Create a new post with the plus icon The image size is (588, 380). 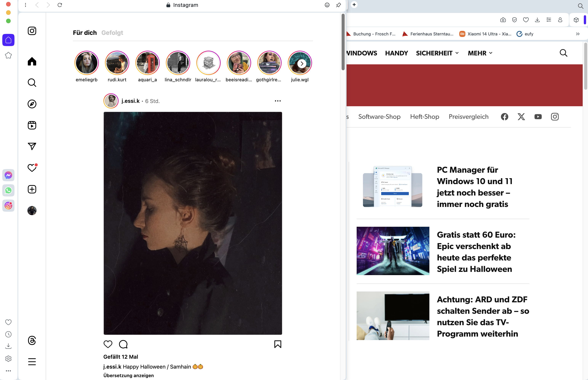[32, 189]
